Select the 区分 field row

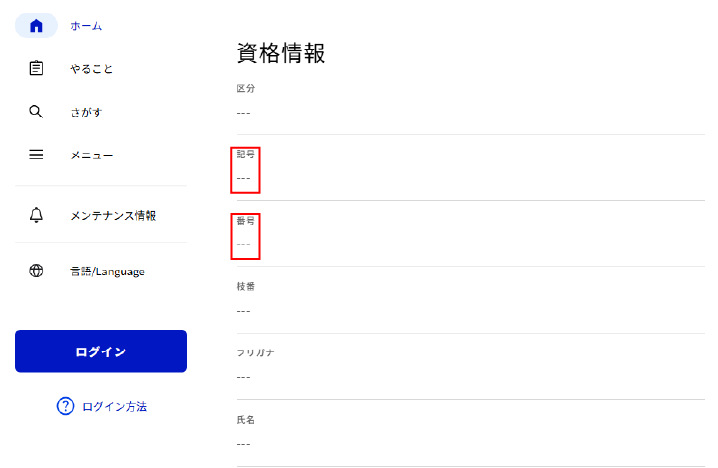pyautogui.click(x=471, y=102)
